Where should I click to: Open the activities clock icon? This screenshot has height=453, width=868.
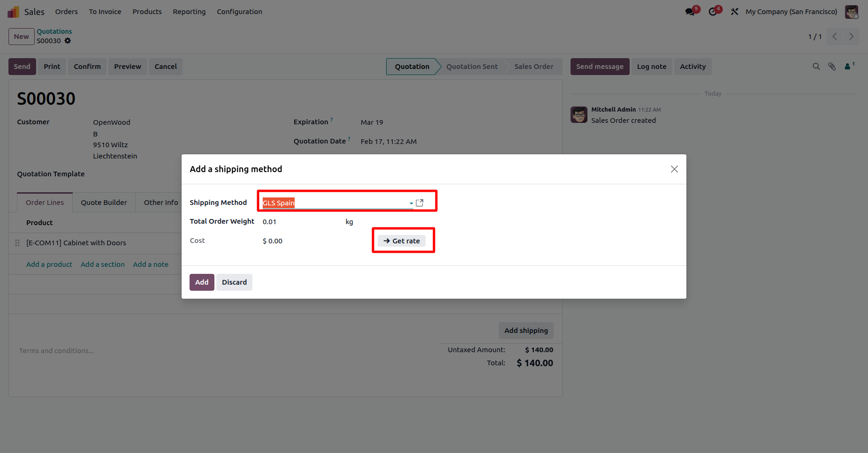(x=713, y=12)
